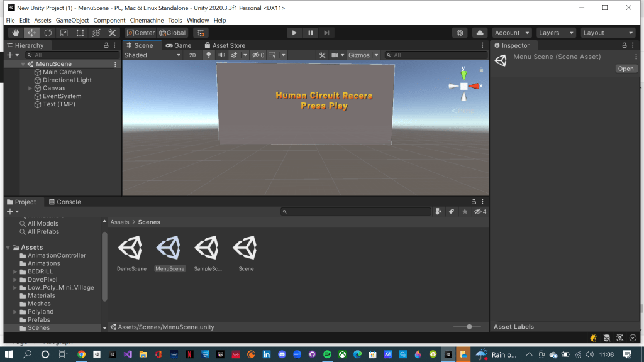Toggle Center pivot mode button
This screenshot has width=644, height=362.
140,33
